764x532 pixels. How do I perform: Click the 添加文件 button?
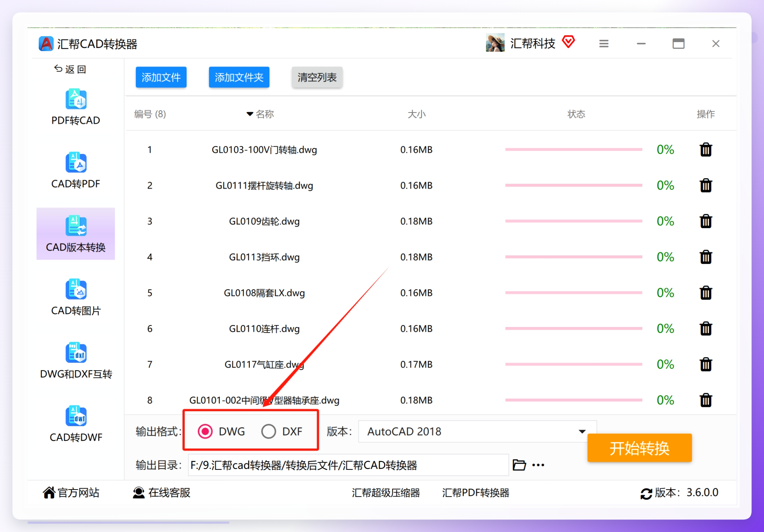point(161,77)
